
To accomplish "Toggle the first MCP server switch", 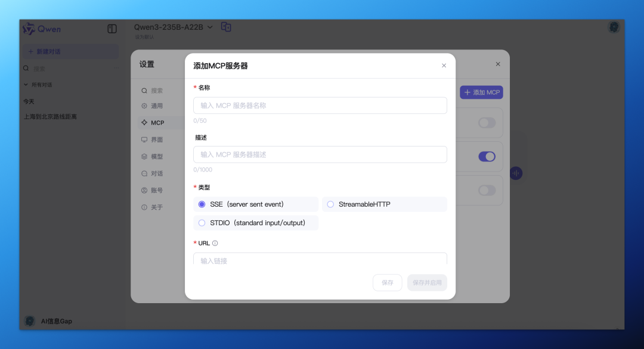I will (x=487, y=123).
